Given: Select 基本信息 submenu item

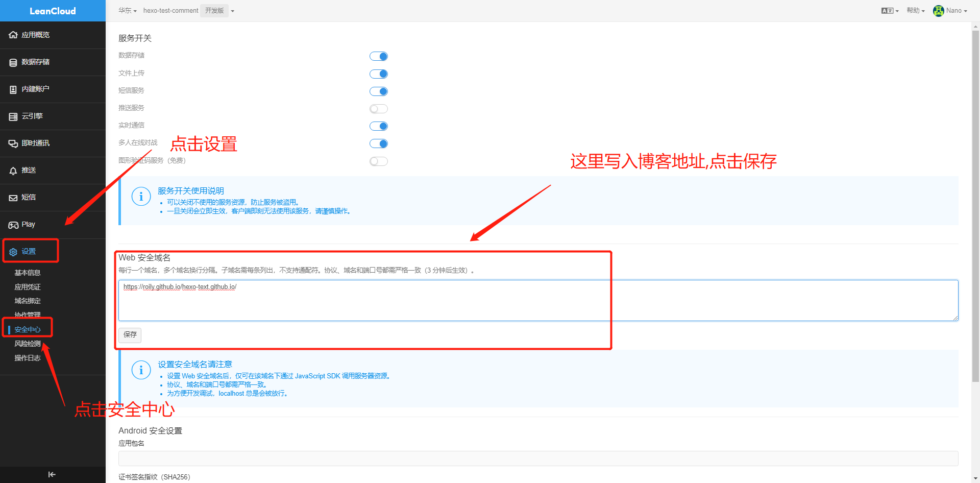Looking at the screenshot, I should tap(28, 273).
